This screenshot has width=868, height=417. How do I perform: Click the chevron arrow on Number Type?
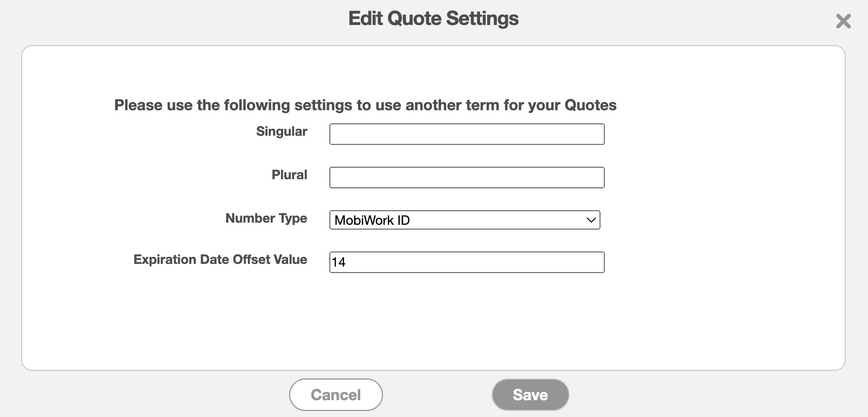pyautogui.click(x=591, y=220)
